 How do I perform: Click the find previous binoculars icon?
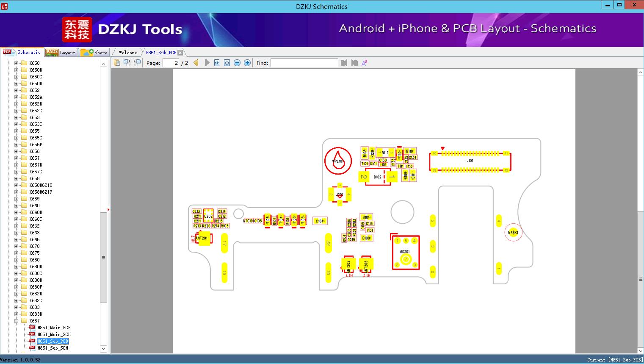click(344, 63)
